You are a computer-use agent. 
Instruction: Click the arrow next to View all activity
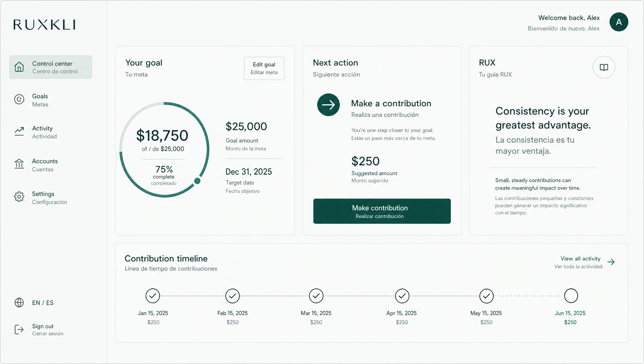click(611, 262)
